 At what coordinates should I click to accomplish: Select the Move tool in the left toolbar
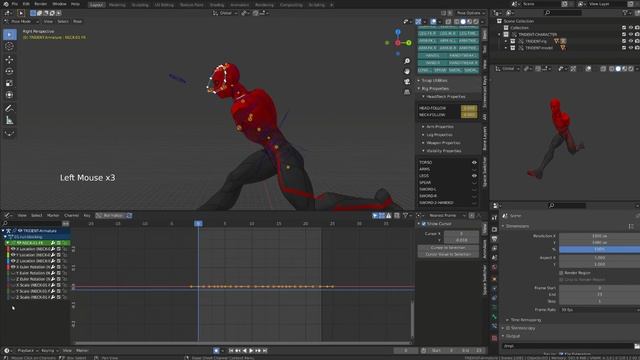coord(9,60)
